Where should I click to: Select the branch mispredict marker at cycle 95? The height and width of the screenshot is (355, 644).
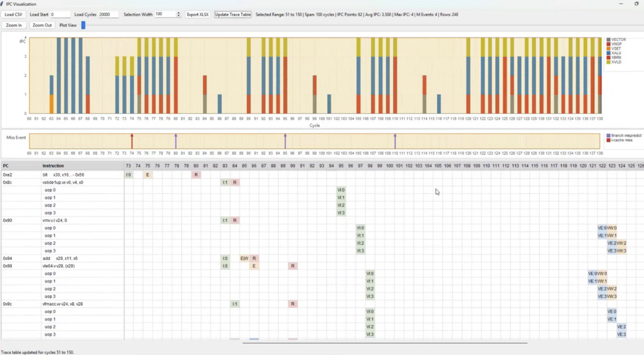coord(285,141)
